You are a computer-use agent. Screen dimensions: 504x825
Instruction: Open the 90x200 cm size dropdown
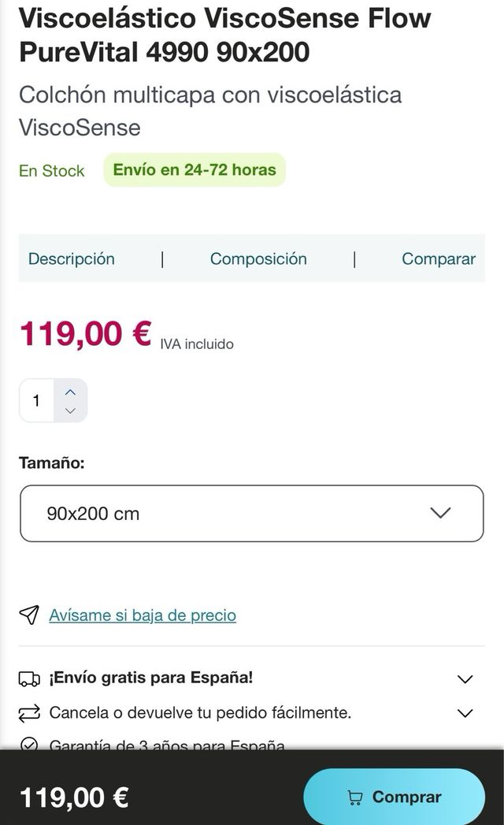[252, 513]
